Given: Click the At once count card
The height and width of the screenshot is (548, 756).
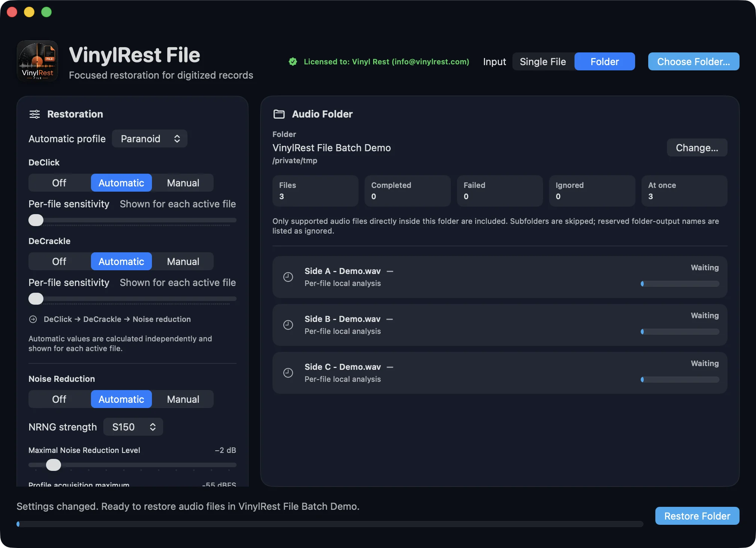Looking at the screenshot, I should click(685, 191).
